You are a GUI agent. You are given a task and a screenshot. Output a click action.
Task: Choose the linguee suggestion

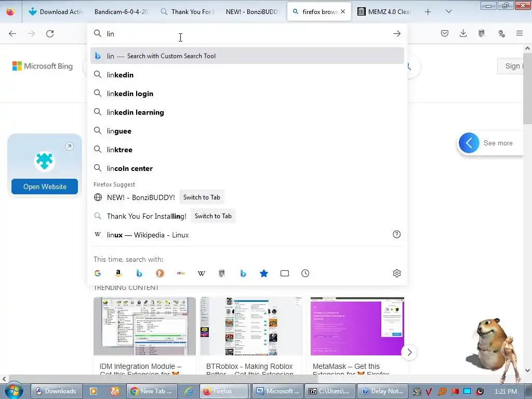point(247,130)
